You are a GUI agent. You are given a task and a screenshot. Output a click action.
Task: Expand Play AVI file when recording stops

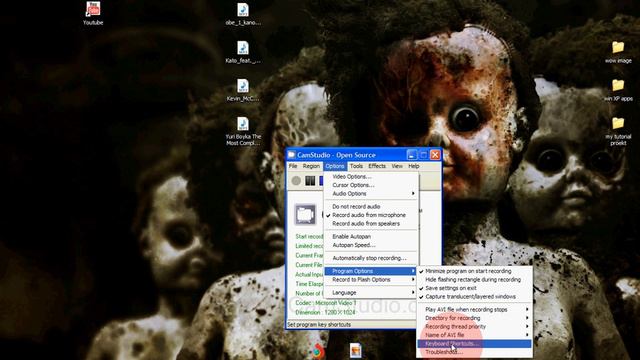[x=474, y=309]
